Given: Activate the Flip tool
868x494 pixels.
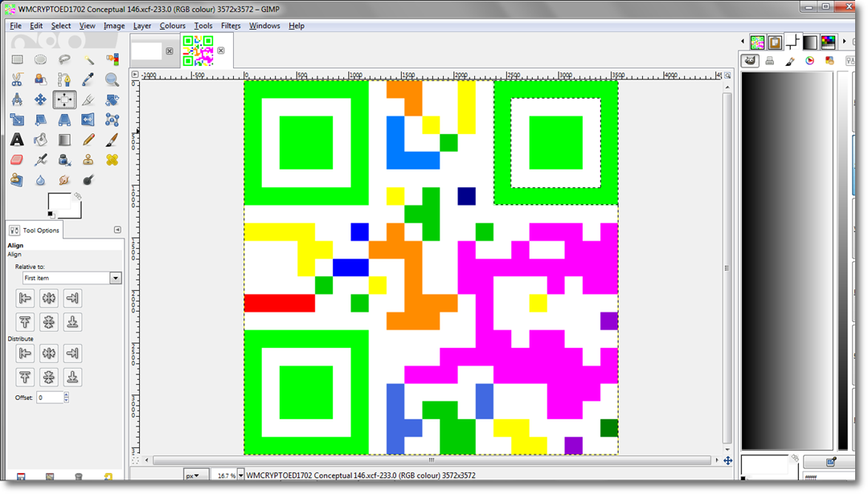Looking at the screenshot, I should click(88, 120).
